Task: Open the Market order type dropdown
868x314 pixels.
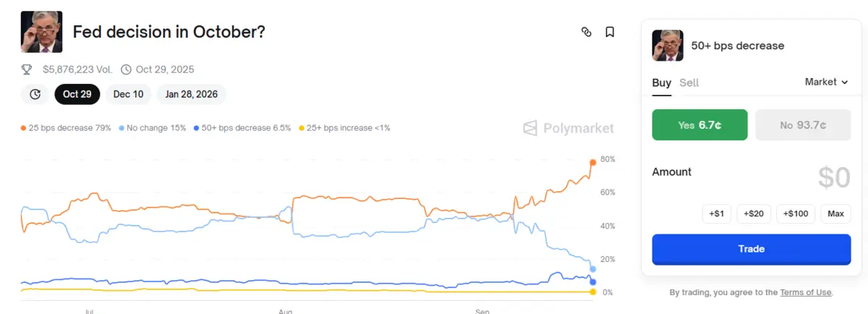Action: 826,82
